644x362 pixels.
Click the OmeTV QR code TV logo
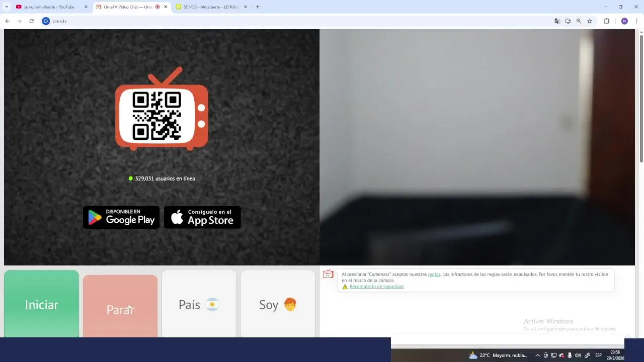(x=162, y=109)
